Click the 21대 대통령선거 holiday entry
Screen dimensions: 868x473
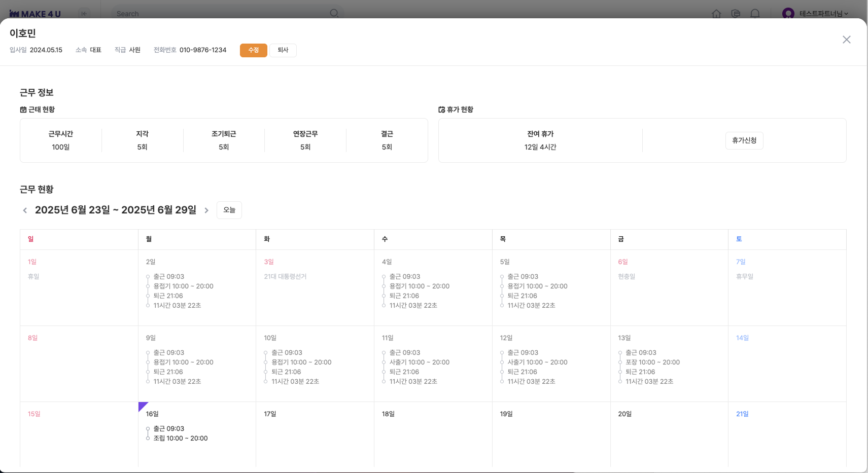(x=285, y=277)
